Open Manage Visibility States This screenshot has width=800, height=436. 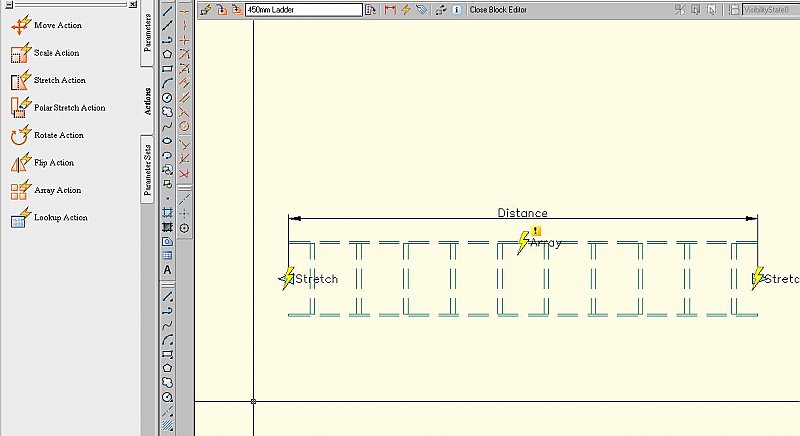(x=733, y=10)
